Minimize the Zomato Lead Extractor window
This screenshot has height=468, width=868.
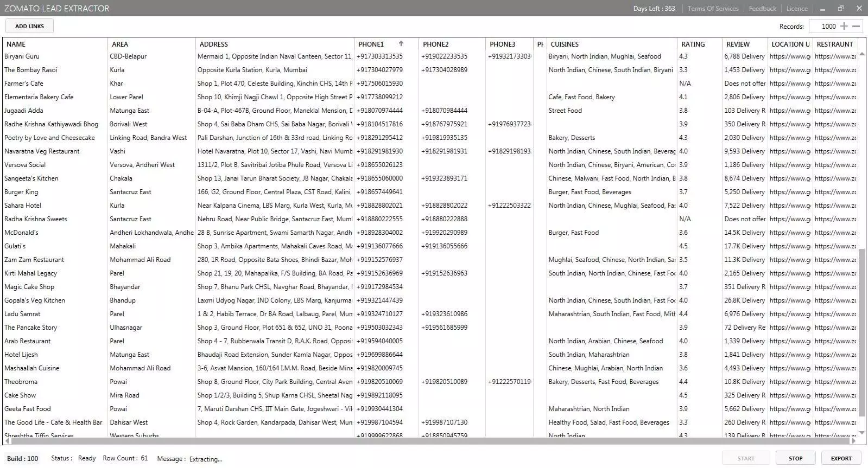click(822, 8)
